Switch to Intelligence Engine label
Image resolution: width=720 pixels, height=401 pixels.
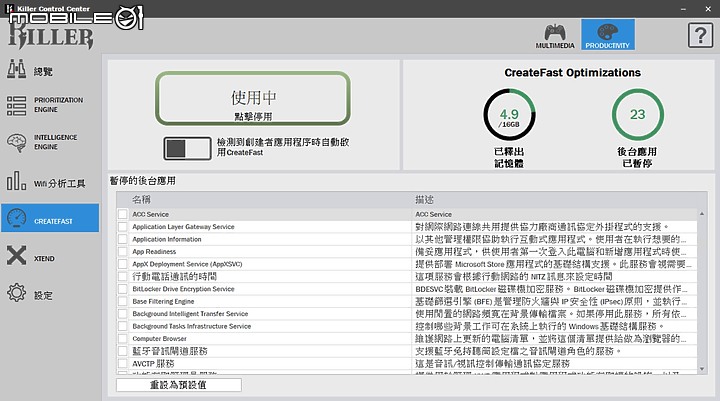click(56, 142)
